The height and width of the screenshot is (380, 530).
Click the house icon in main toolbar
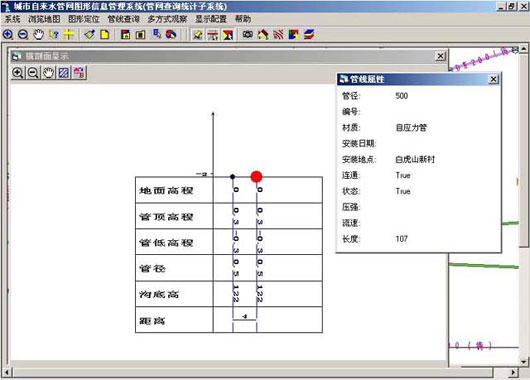point(263,34)
